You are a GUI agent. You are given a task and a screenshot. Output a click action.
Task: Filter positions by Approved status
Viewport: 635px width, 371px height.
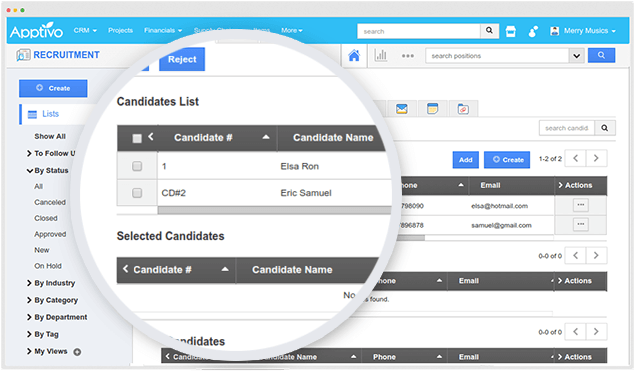pyautogui.click(x=50, y=234)
